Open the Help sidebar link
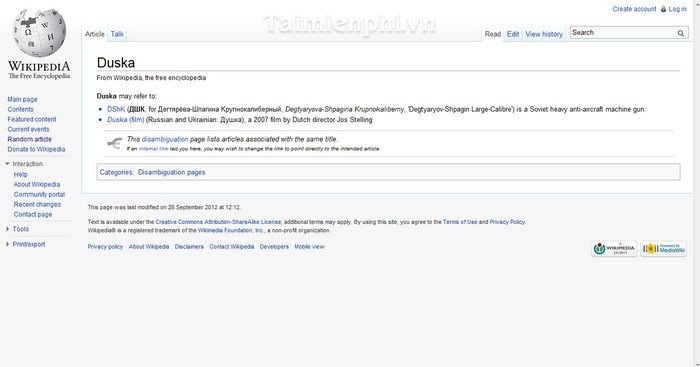 click(21, 175)
